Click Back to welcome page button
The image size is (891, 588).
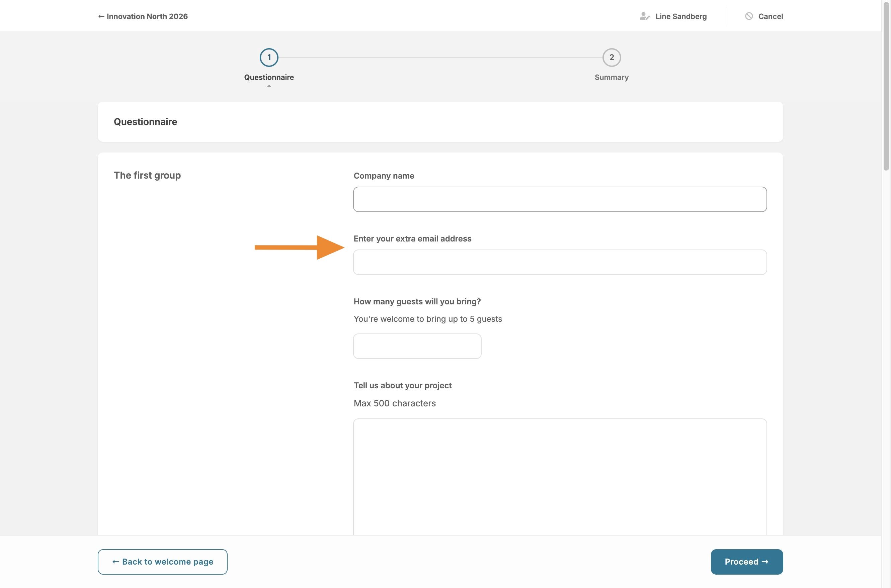pos(162,561)
